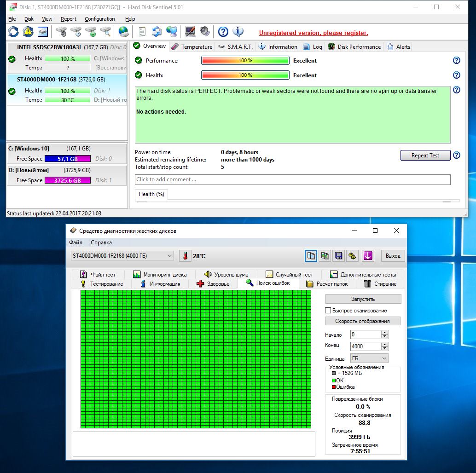Viewport: 476px width, 473px height.
Task: Click the globe with disk toolbar icon
Action: pos(123,32)
